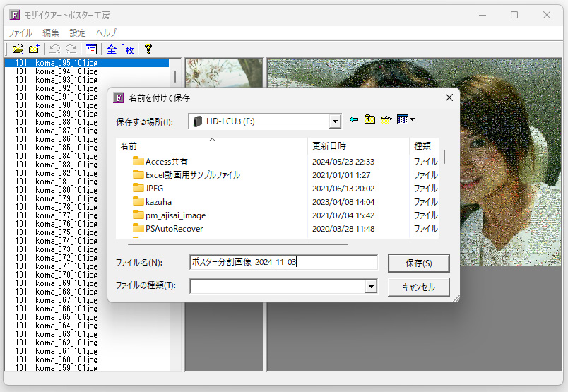Select koma_080_101.jpg in the list
This screenshot has height=392, width=568.
[87, 190]
